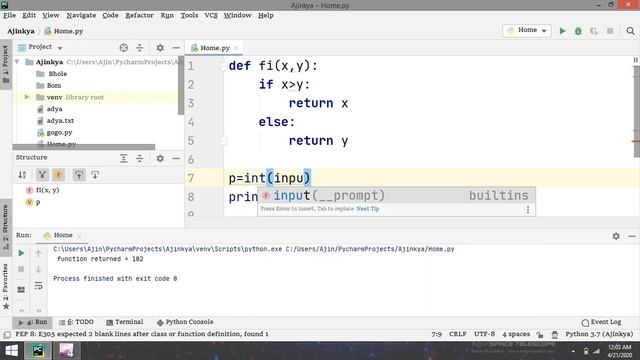Collapse all in Structure panel

(x=140, y=158)
